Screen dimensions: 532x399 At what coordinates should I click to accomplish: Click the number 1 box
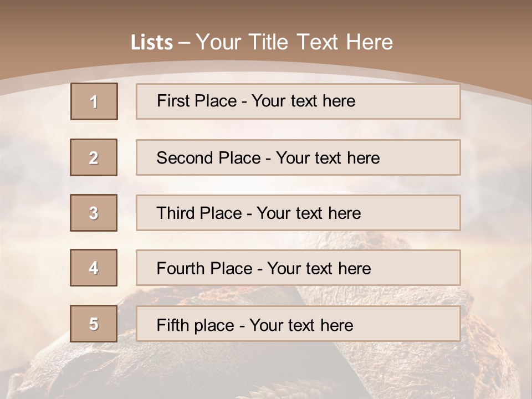pyautogui.click(x=94, y=101)
